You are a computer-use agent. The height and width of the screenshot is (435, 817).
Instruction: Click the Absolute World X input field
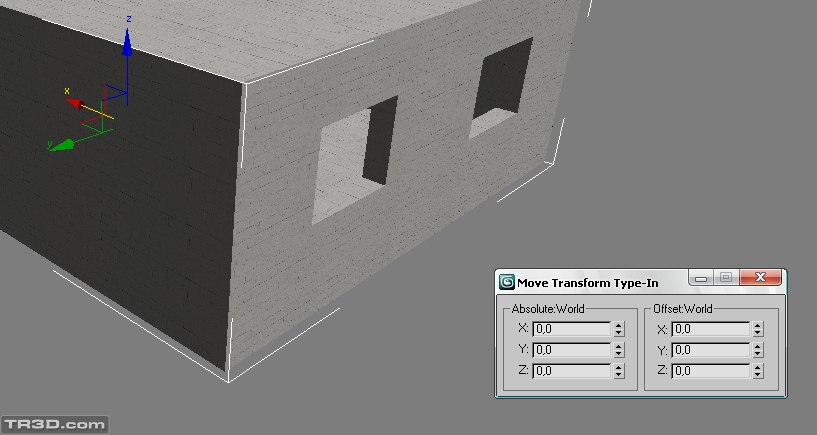pos(571,328)
